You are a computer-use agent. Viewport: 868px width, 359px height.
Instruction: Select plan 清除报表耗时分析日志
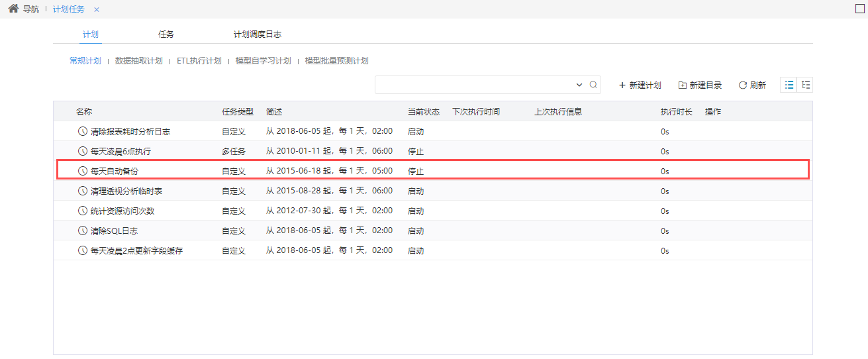[x=130, y=131]
